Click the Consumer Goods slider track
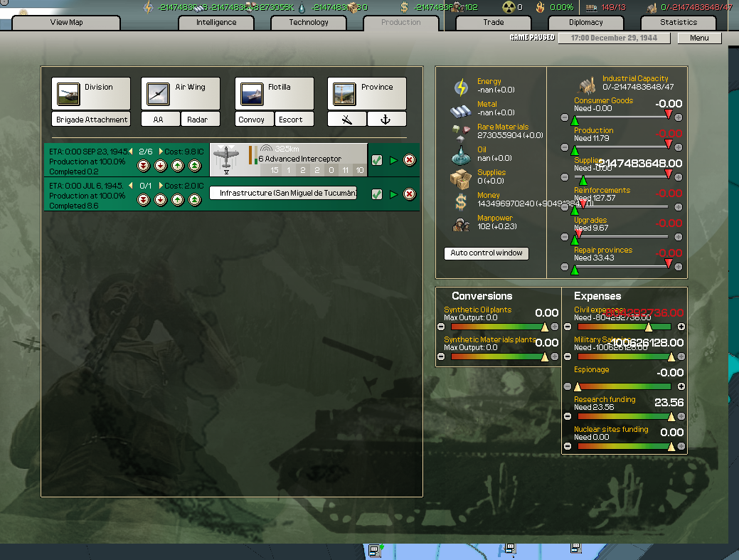 click(x=621, y=117)
